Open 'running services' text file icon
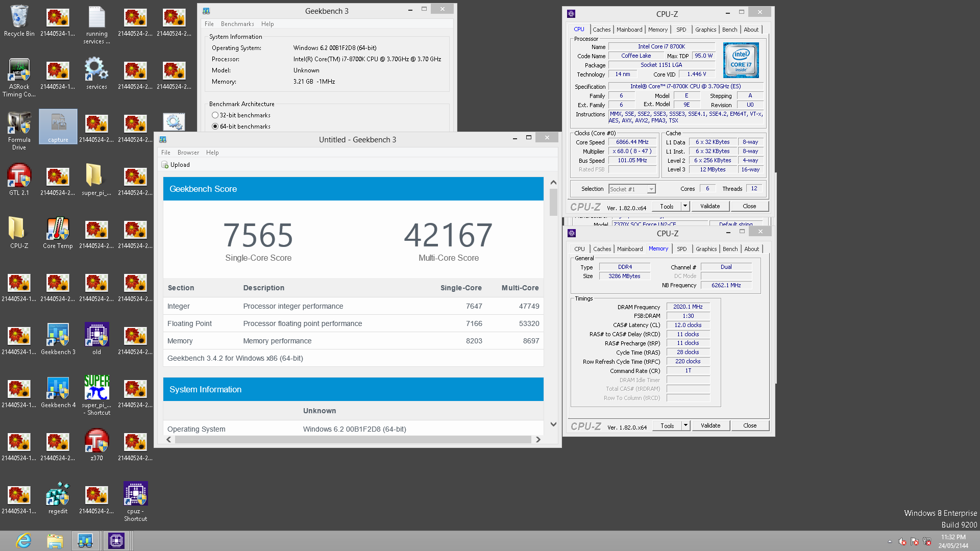This screenshot has height=551, width=980. pyautogui.click(x=96, y=24)
